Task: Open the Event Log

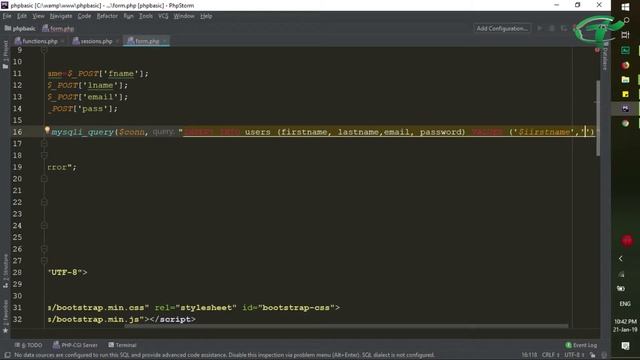Action: [581, 345]
